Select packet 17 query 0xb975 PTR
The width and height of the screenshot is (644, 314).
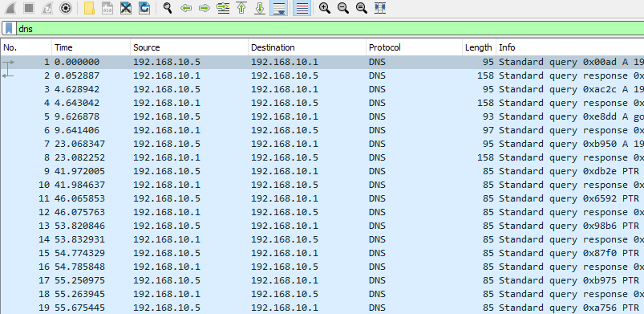(x=322, y=280)
